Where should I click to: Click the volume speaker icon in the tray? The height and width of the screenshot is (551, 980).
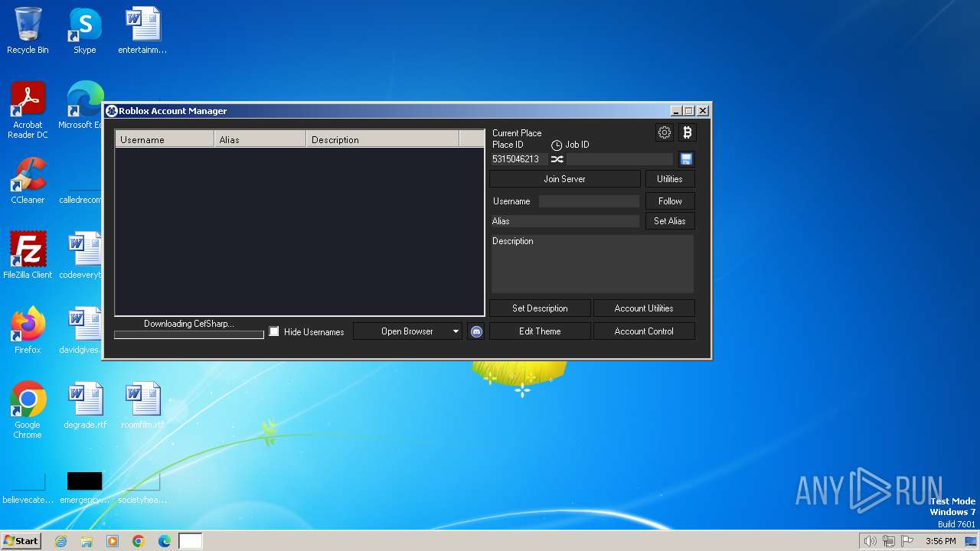pos(870,541)
